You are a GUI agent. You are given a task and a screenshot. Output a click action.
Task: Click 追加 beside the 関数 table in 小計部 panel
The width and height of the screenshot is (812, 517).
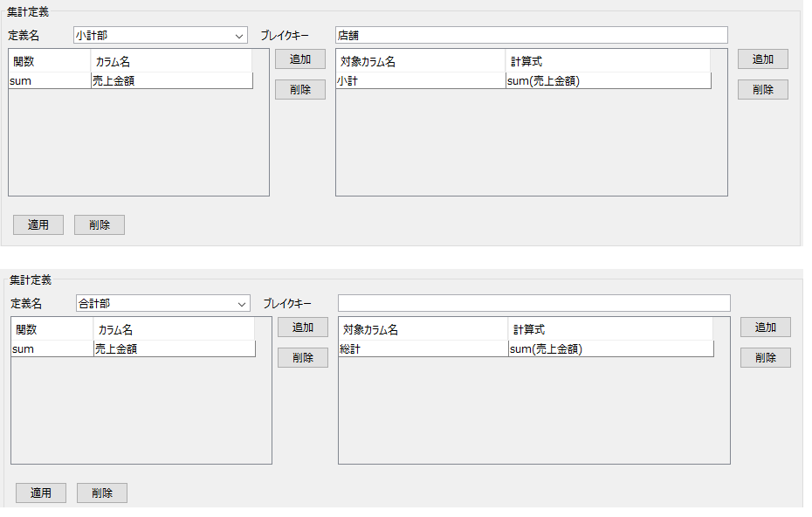300,59
